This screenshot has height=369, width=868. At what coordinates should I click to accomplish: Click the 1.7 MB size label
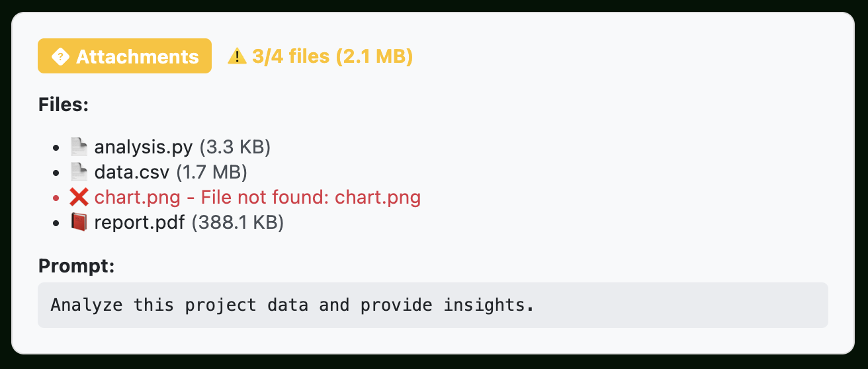coord(212,172)
